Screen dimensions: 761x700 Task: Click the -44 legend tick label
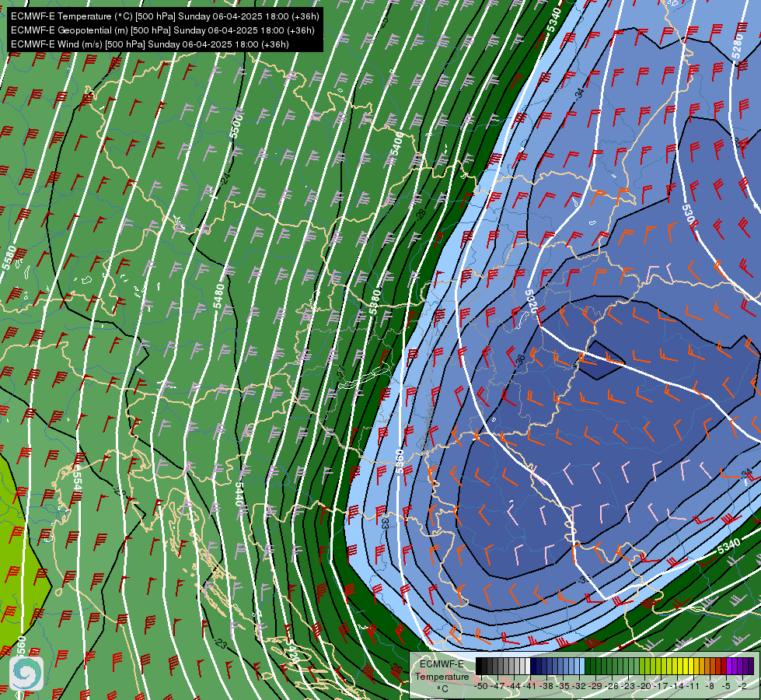[x=514, y=686]
